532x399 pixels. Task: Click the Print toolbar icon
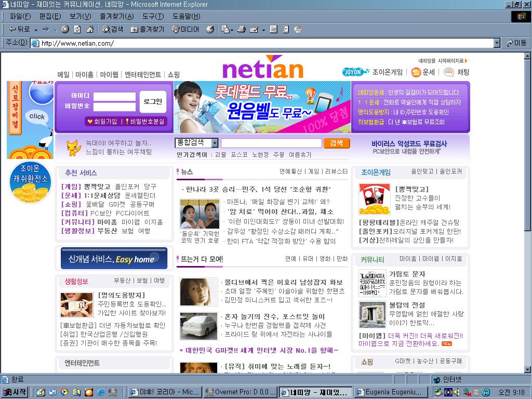point(241,30)
